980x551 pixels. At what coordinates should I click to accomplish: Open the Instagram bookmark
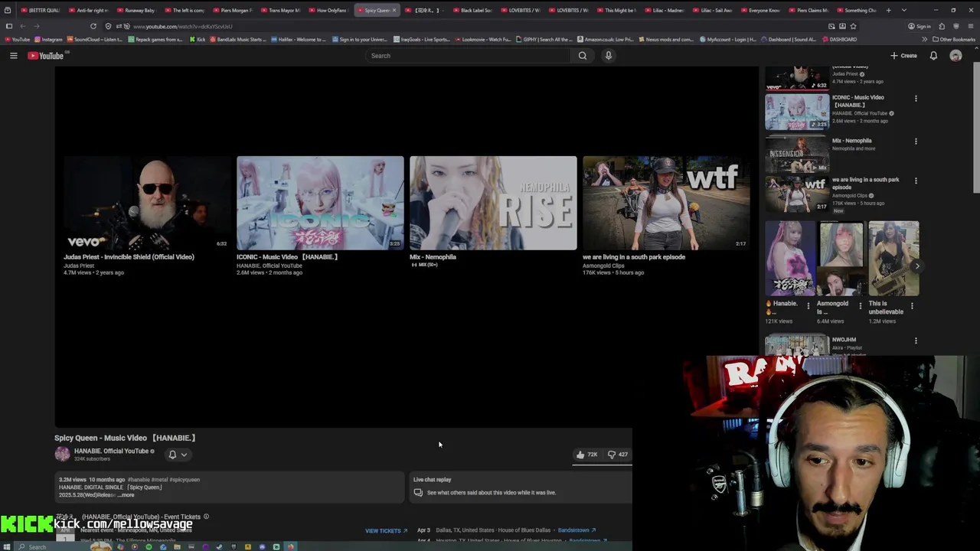pos(47,39)
